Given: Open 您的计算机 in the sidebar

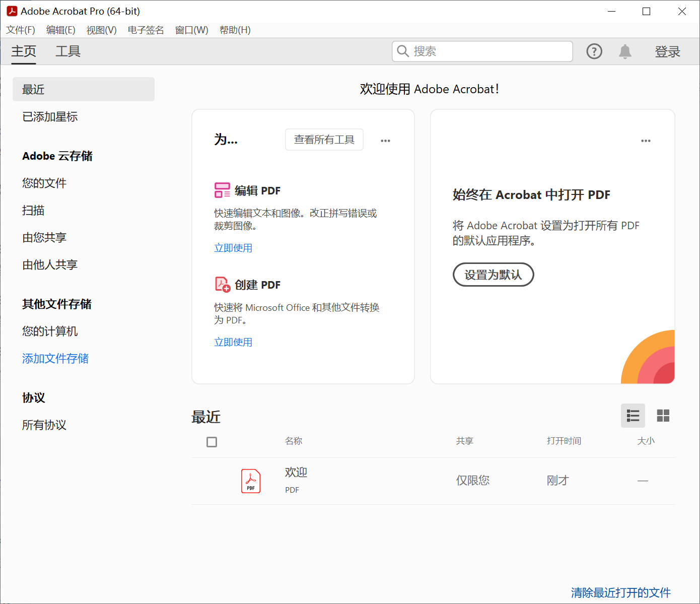Looking at the screenshot, I should pos(50,331).
